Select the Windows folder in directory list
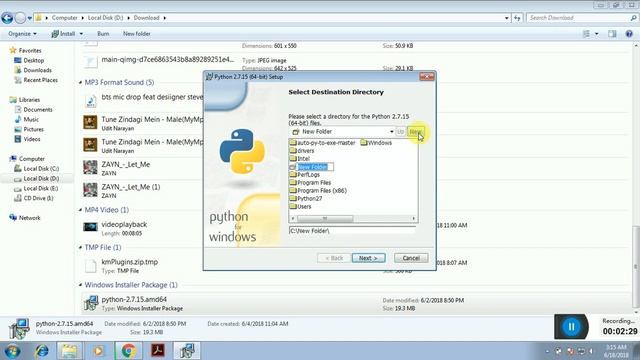Viewport: 640px width, 360px height. (376, 143)
